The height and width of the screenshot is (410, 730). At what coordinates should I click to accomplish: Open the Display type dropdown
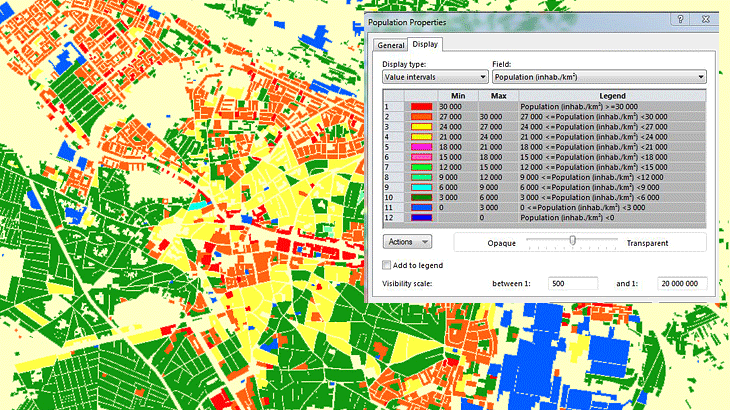[434, 76]
